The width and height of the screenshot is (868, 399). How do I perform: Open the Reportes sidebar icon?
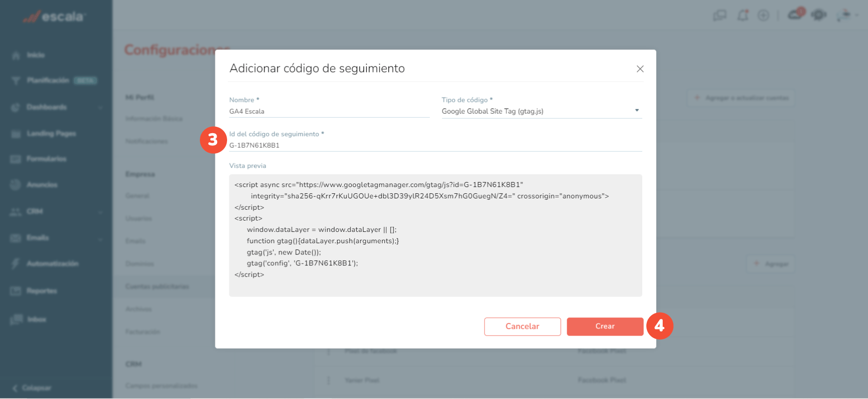pos(16,291)
